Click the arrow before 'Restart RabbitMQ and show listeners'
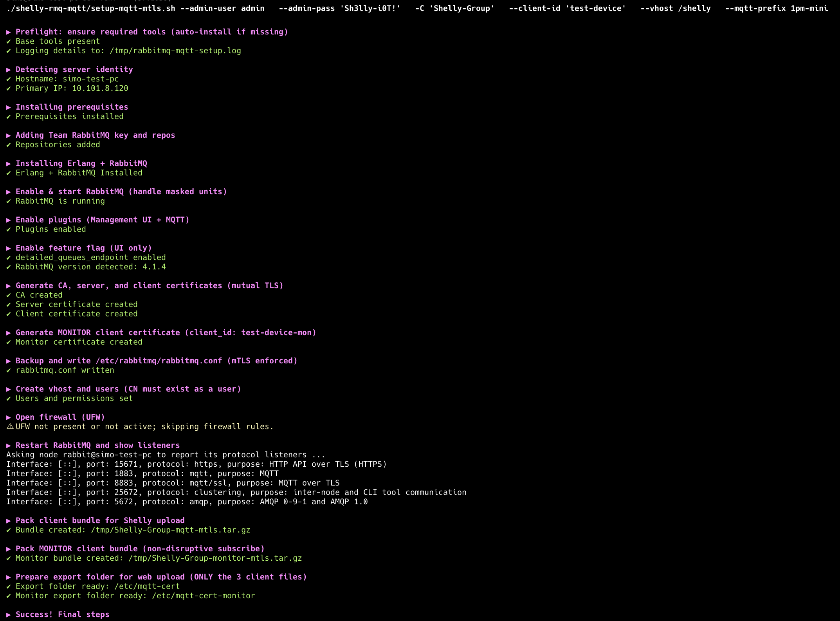Screen dimensions: 840x621 pos(9,446)
